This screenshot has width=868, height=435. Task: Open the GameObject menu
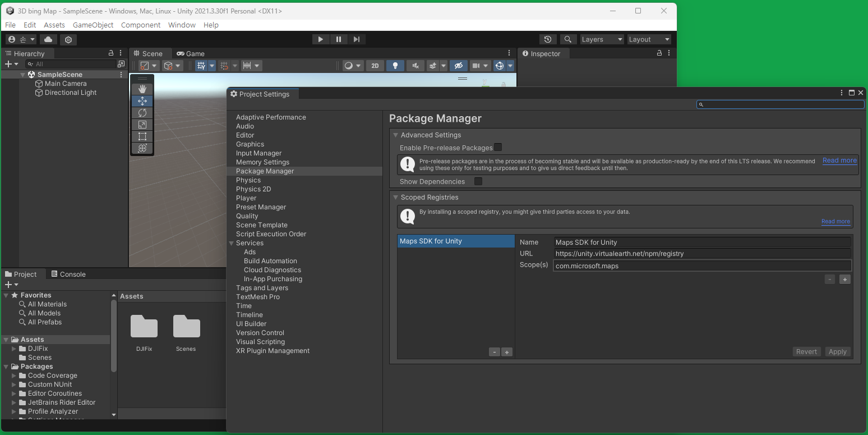93,25
